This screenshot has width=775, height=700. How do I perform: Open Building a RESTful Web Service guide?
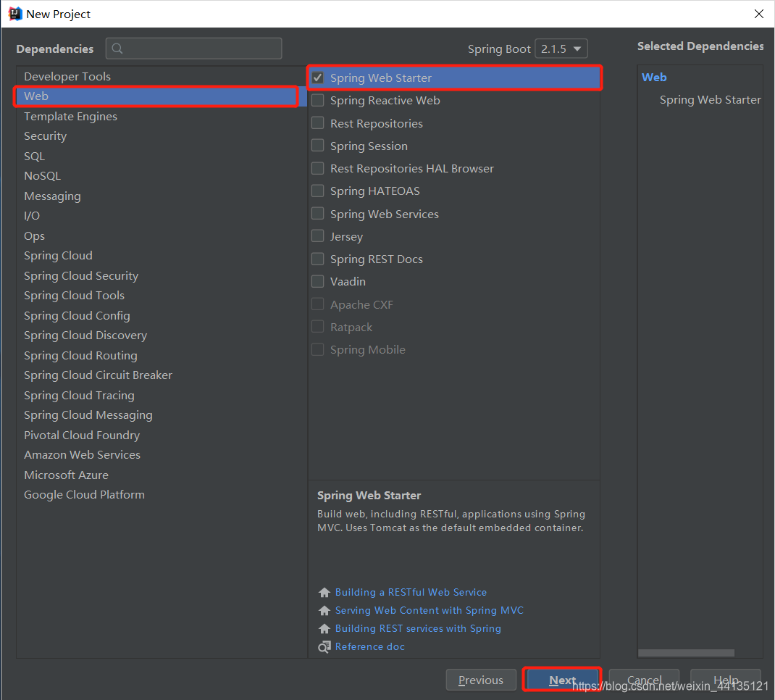tap(411, 592)
